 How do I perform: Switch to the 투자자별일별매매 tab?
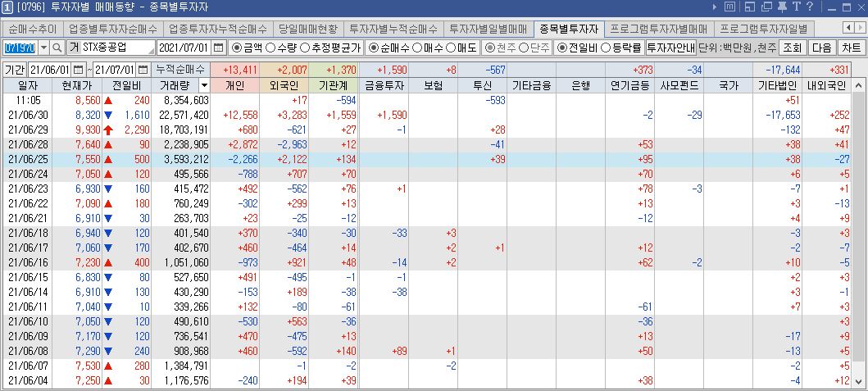click(x=489, y=28)
